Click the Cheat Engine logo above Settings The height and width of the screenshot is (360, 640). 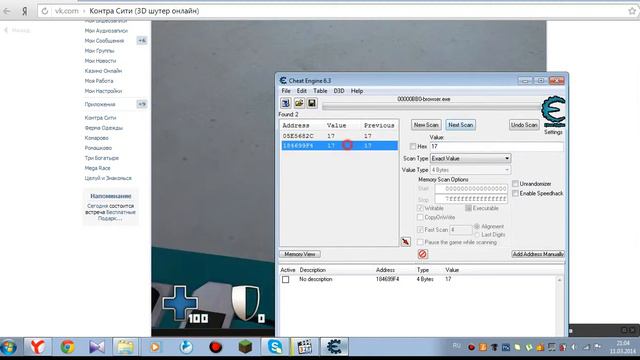[553, 111]
